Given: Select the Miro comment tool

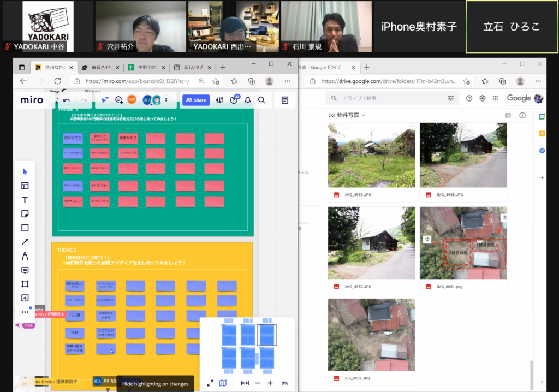Looking at the screenshot, I should [x=25, y=270].
